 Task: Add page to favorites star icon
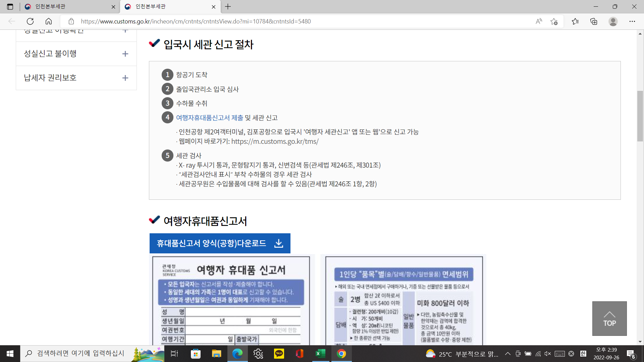(554, 21)
